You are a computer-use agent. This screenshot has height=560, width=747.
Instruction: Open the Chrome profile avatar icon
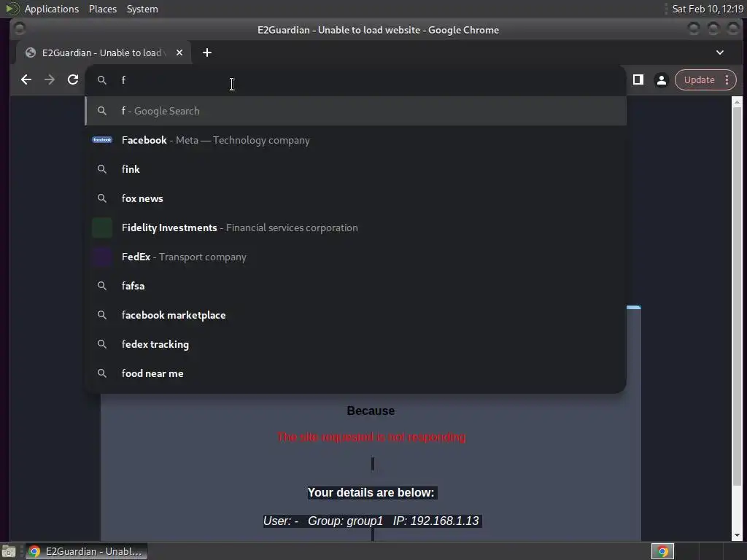(x=661, y=80)
